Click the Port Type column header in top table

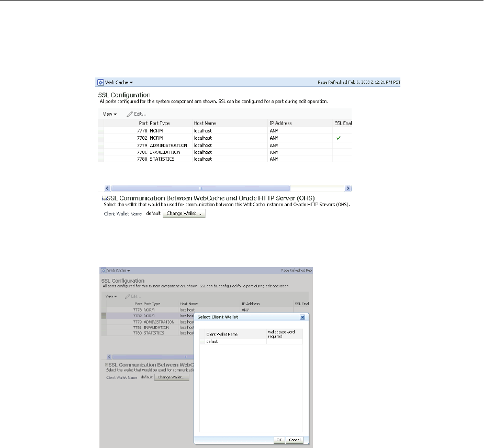coord(160,123)
